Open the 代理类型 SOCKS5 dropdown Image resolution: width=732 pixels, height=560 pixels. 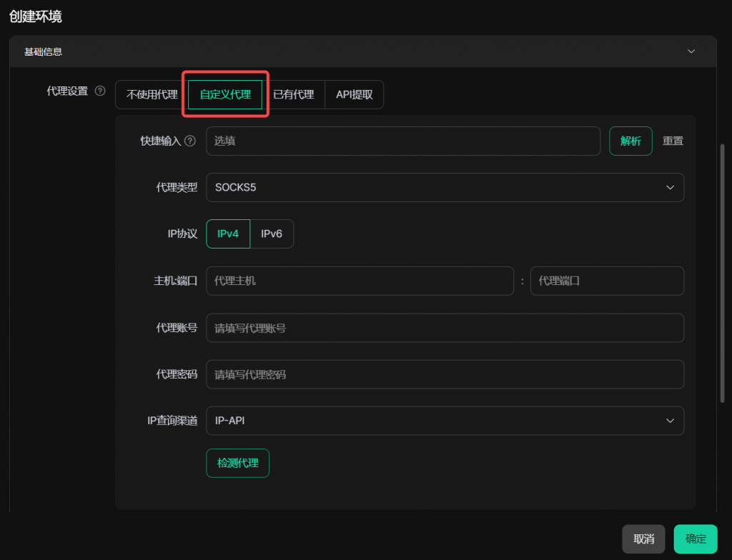tap(445, 187)
